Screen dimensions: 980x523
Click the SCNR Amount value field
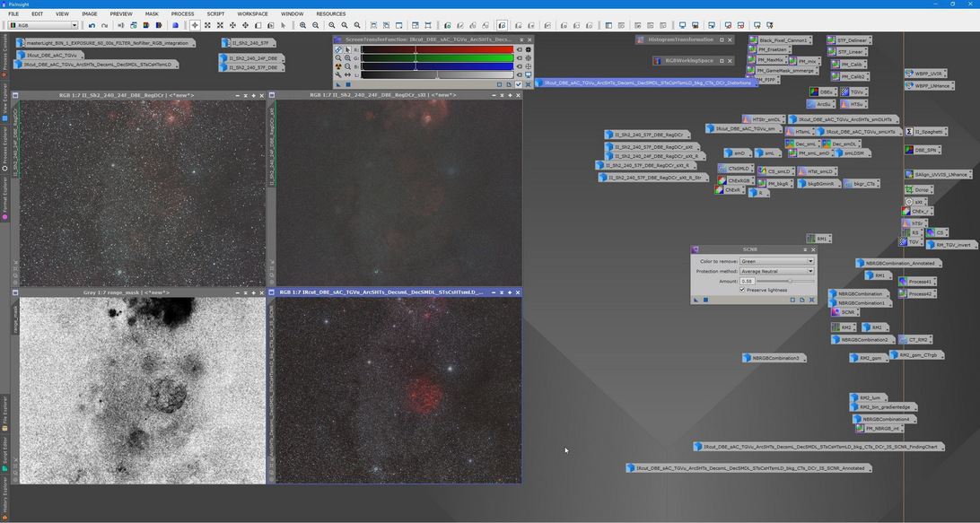point(748,281)
